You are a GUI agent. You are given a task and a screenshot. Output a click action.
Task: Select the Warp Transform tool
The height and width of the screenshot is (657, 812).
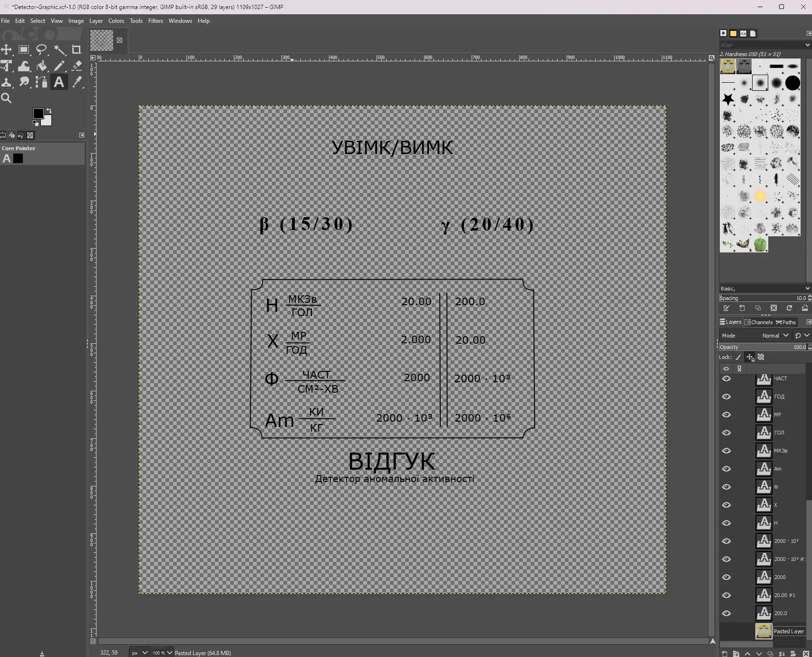click(24, 66)
